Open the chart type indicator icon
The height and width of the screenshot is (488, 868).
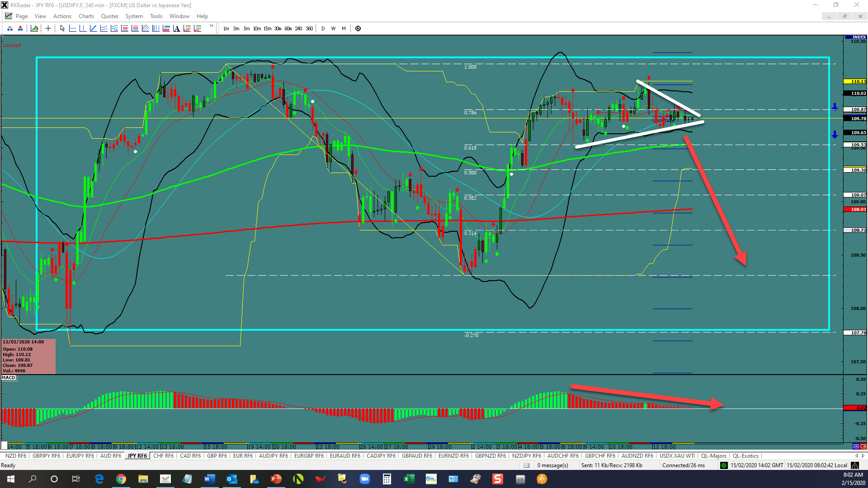34,28
